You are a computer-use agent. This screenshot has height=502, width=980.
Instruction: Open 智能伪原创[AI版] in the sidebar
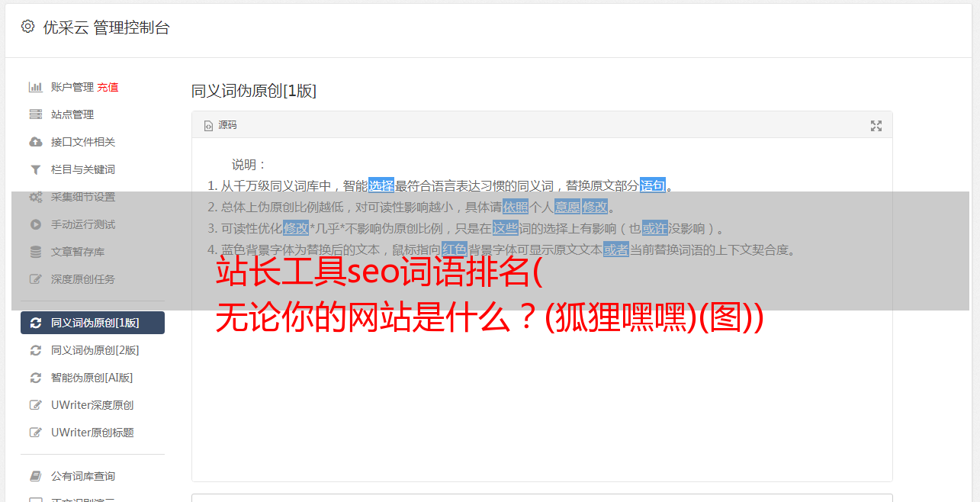click(x=92, y=378)
